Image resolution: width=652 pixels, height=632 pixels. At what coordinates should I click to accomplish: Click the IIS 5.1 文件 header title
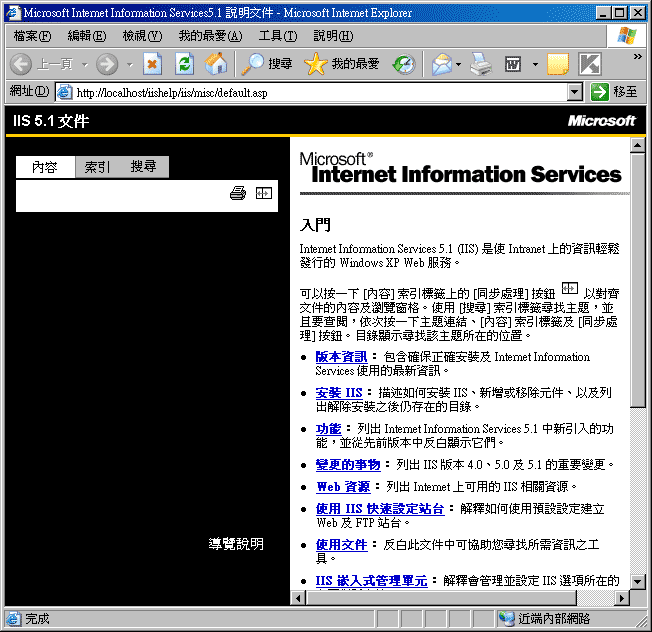coord(51,121)
